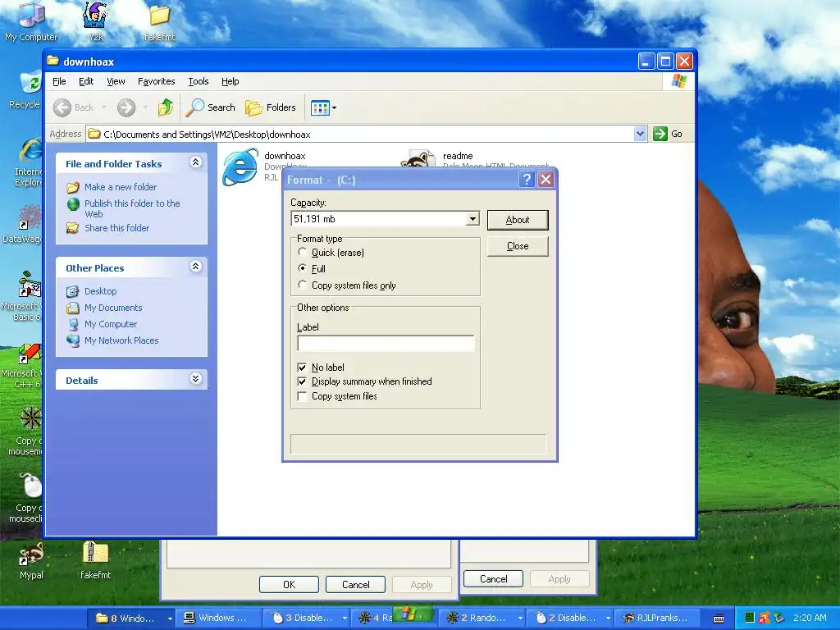Collapse File and Folder Tasks panel
The width and height of the screenshot is (840, 630).
click(195, 162)
